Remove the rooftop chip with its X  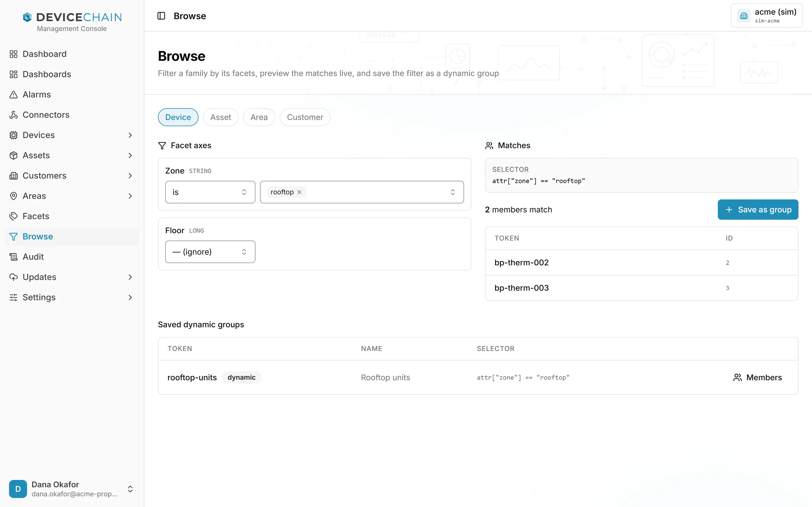pos(299,192)
